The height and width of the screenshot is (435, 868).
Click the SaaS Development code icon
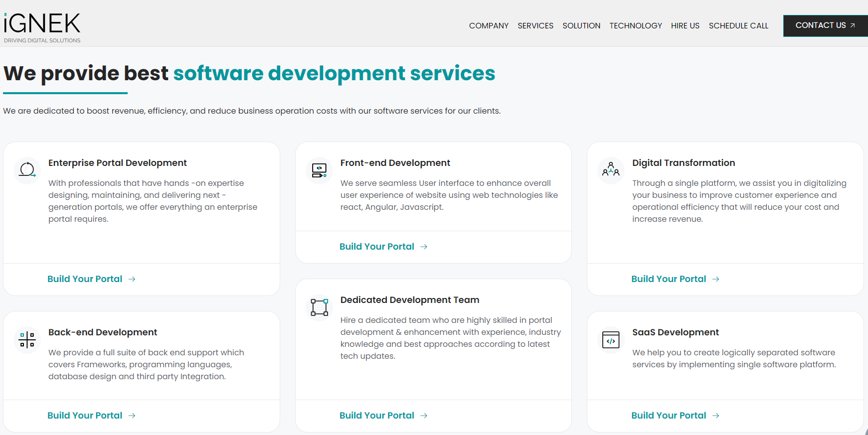coord(611,340)
